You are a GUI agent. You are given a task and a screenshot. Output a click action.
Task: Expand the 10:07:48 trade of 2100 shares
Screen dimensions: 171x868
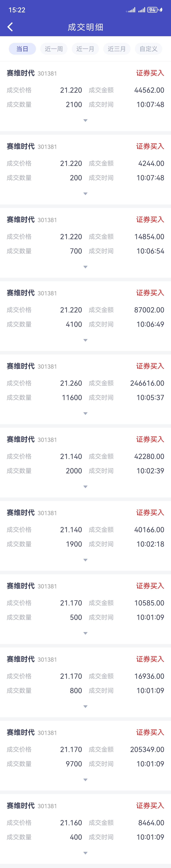85,120
